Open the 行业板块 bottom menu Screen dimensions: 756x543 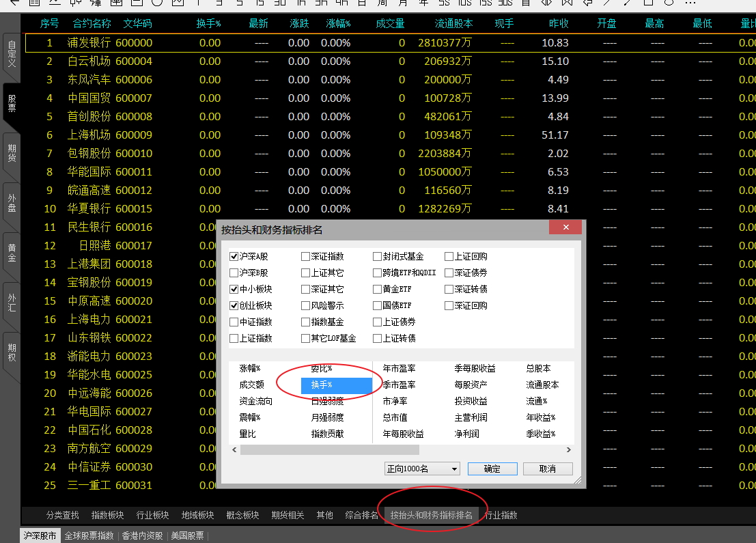coord(152,515)
